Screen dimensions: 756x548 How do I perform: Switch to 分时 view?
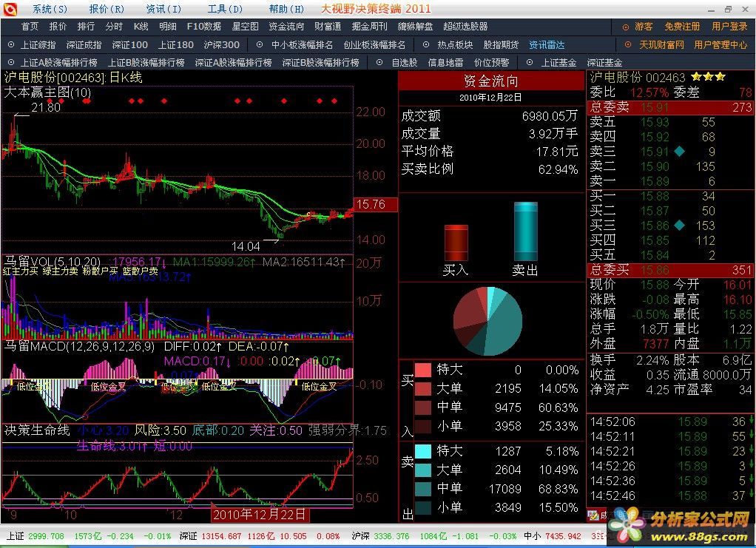point(114,27)
